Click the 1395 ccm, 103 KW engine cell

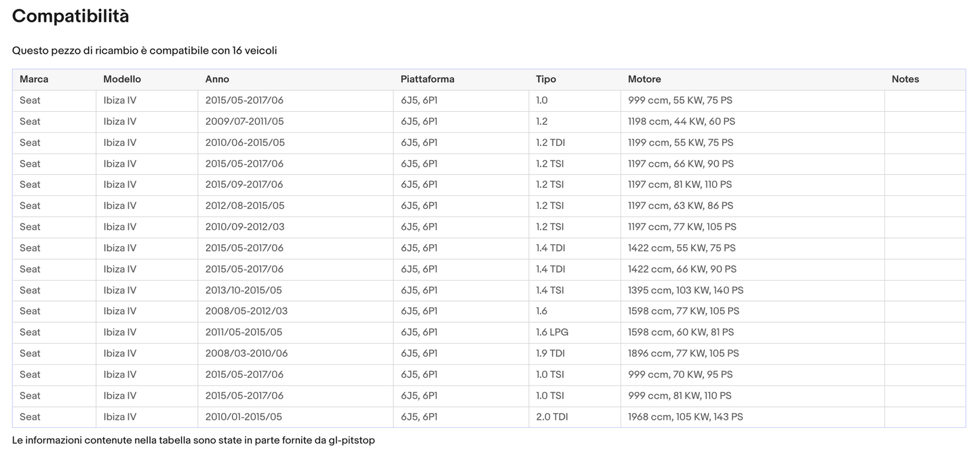click(685, 290)
